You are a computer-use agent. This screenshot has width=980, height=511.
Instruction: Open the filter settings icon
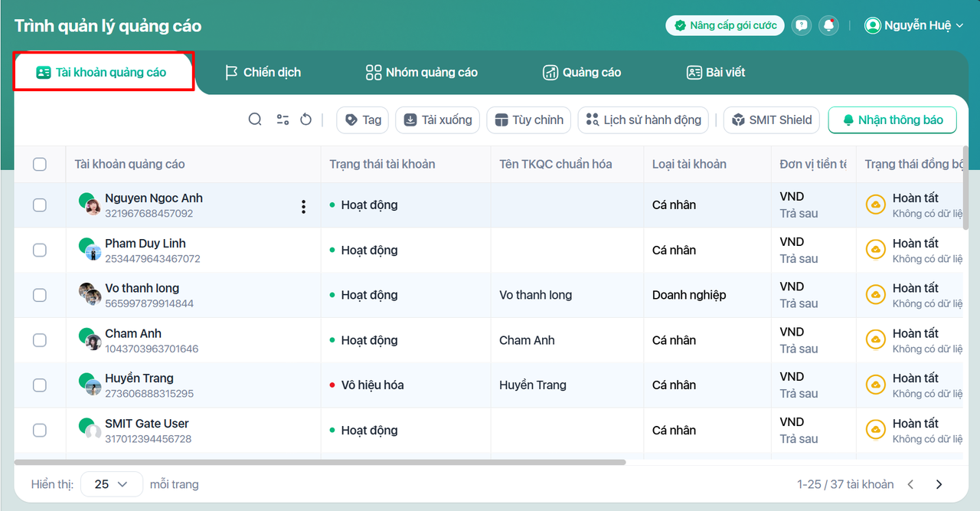(x=283, y=120)
